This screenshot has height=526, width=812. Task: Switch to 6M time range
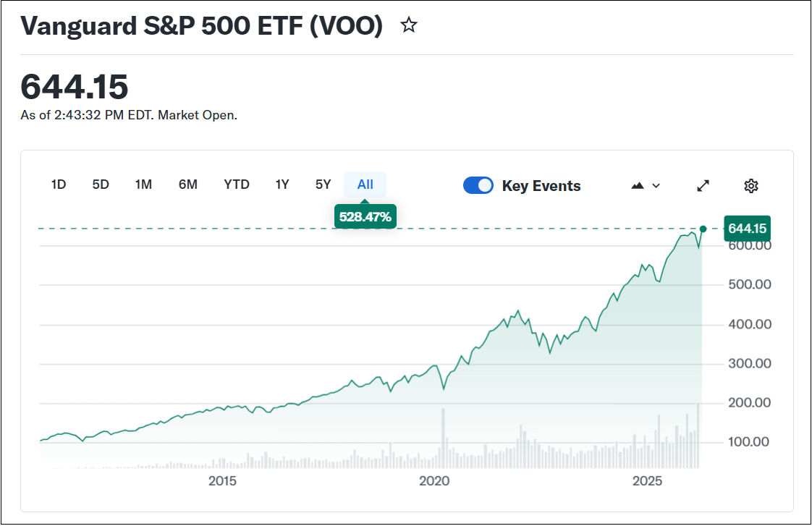pos(188,184)
